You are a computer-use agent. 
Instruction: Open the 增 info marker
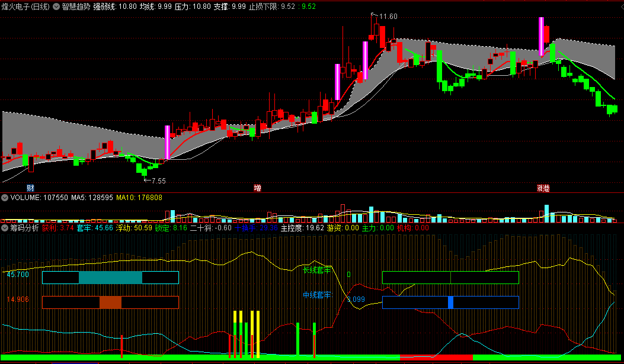(x=257, y=188)
